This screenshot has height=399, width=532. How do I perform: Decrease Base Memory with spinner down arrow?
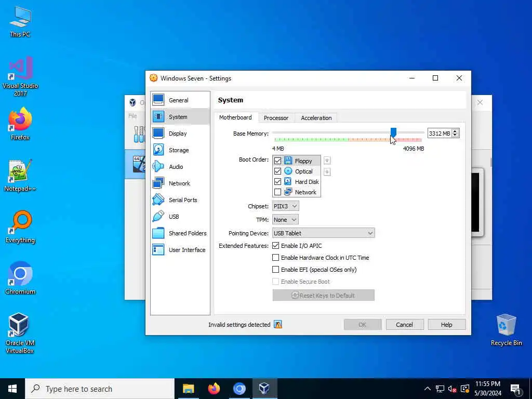[455, 136]
